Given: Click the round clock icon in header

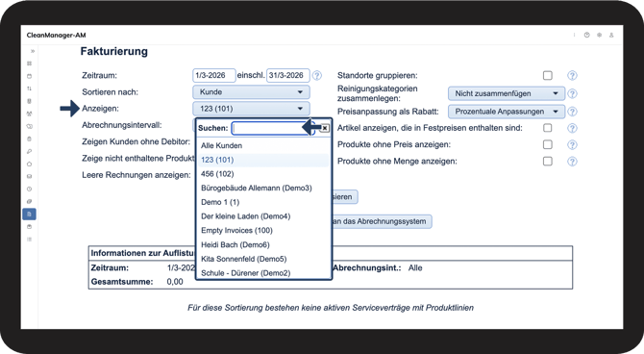Looking at the screenshot, I should click(x=587, y=35).
